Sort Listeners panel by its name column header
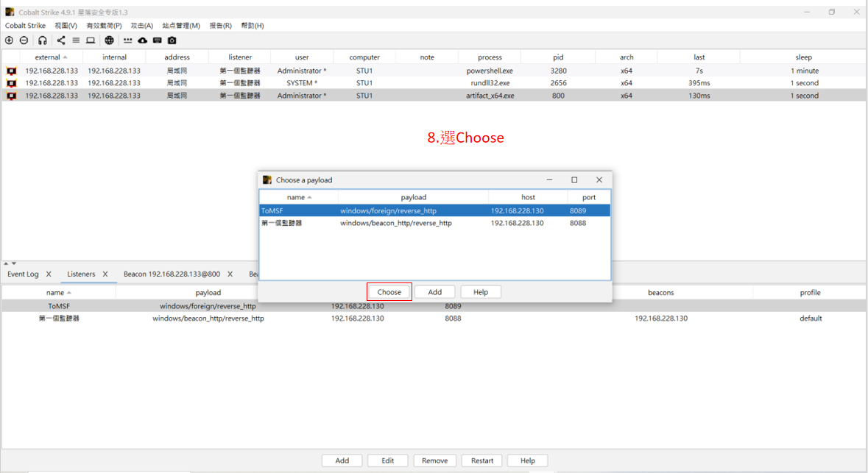 (x=59, y=293)
